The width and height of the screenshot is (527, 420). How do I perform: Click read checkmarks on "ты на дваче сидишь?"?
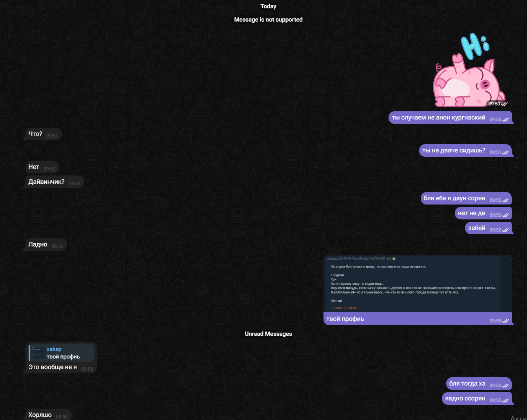[x=505, y=152]
